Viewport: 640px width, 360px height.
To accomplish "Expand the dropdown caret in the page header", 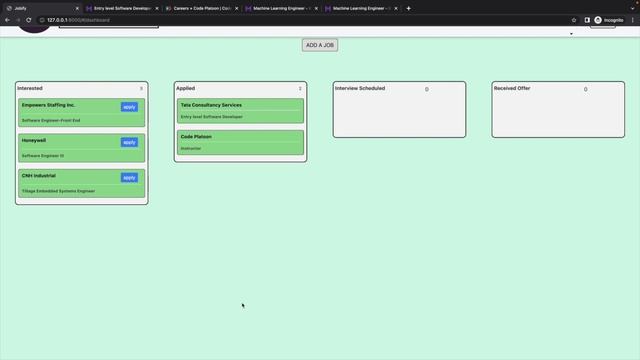I will point(571,34).
